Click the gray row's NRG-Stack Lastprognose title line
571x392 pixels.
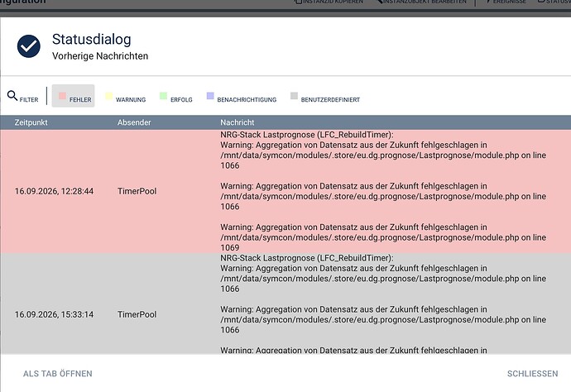(307, 258)
